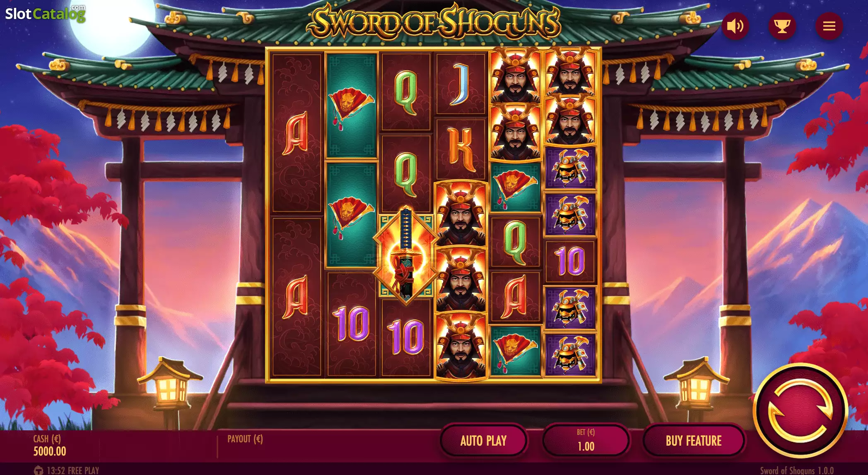Viewport: 868px width, 475px height.
Task: Select the orange K symbol on reels
Action: click(x=461, y=149)
